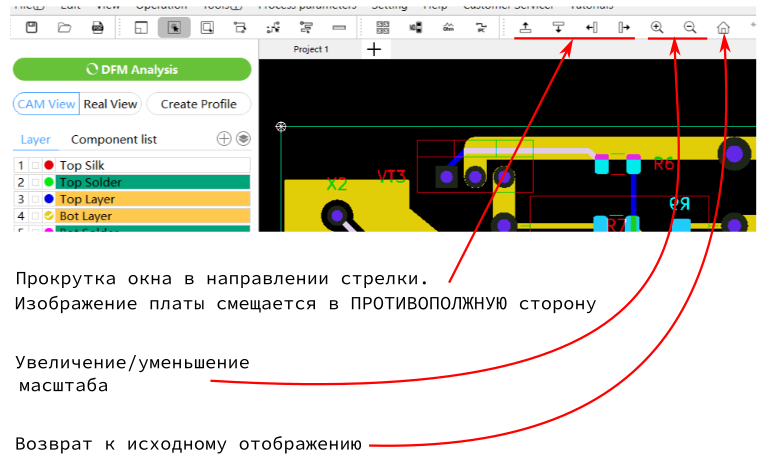Screen dimensions: 761x463
Task: Click the layer stack icon
Action: click(243, 139)
